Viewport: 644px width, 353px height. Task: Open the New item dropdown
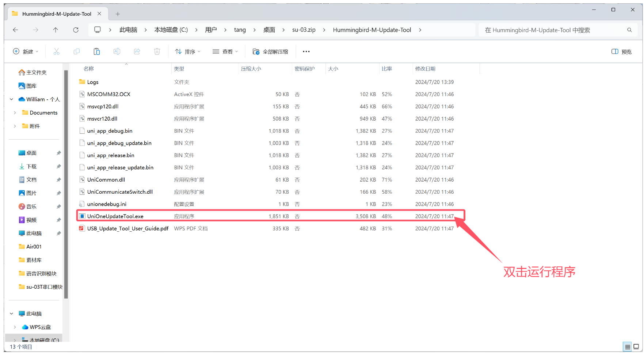[x=26, y=52]
